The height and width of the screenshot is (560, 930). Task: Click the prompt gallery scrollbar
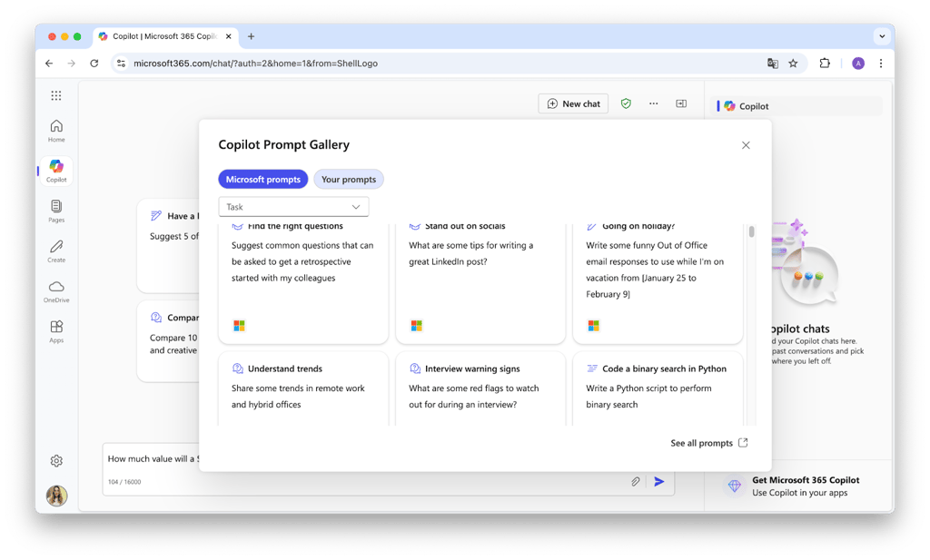(x=751, y=231)
